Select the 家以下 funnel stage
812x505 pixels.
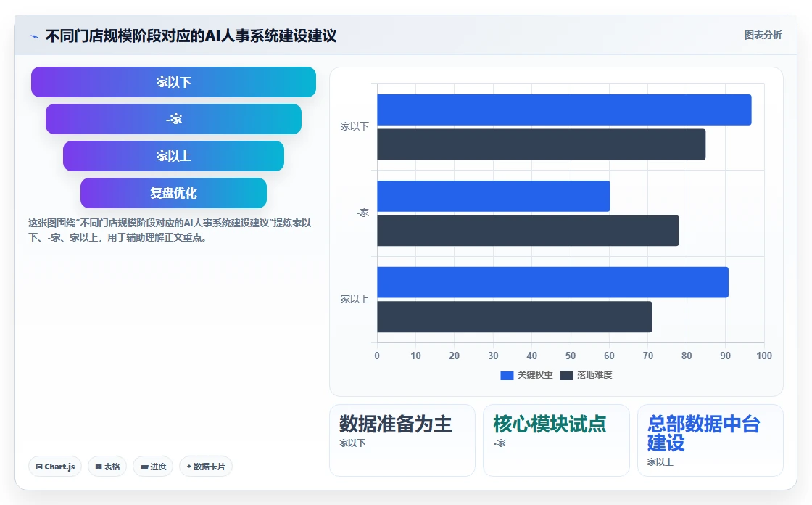pos(173,82)
